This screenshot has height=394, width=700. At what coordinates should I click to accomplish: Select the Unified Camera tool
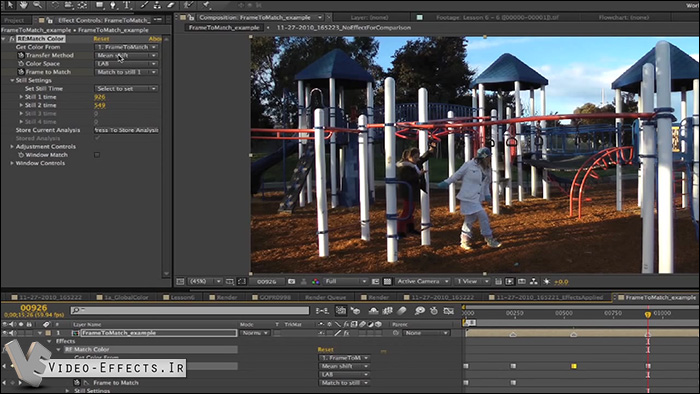(x=69, y=5)
